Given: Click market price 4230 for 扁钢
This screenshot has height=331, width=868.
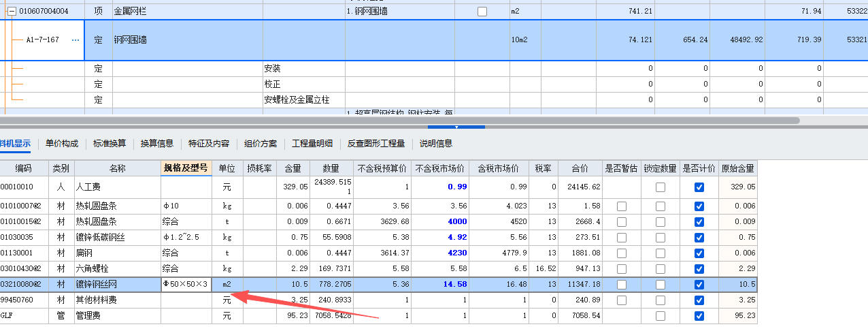Looking at the screenshot, I should point(439,253).
